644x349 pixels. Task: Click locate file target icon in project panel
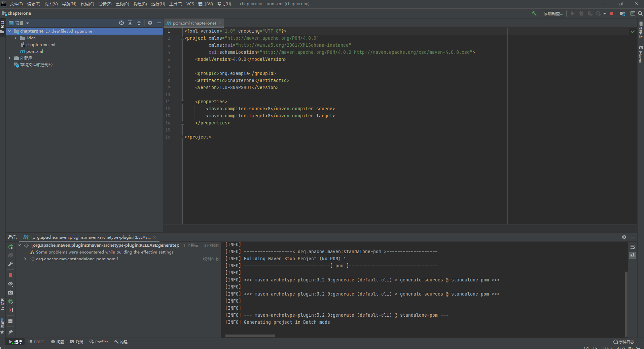[121, 23]
